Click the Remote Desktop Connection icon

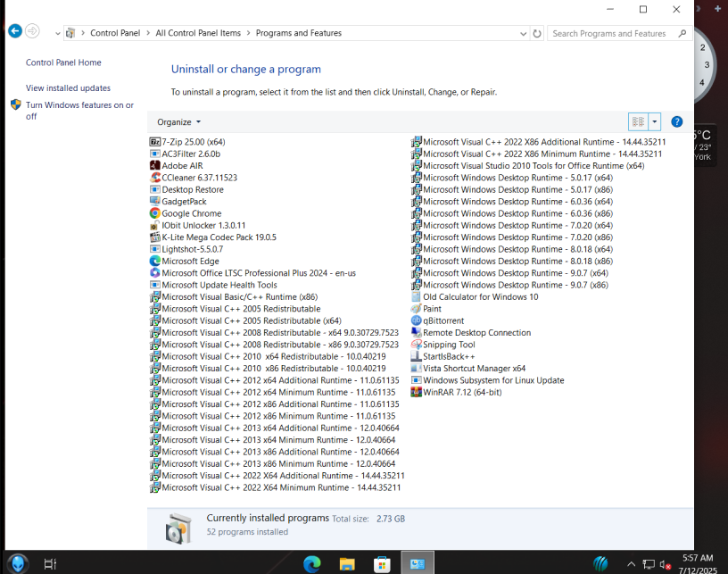(416, 332)
